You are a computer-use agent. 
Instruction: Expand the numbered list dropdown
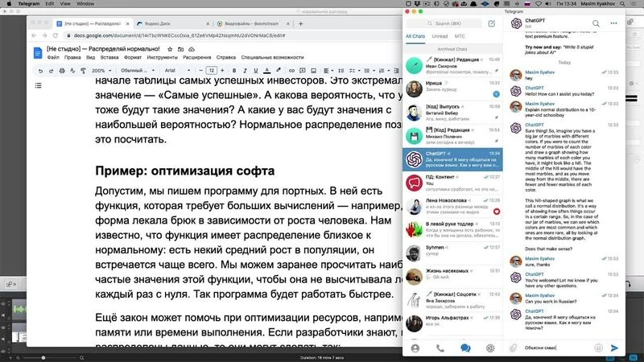coord(389,71)
